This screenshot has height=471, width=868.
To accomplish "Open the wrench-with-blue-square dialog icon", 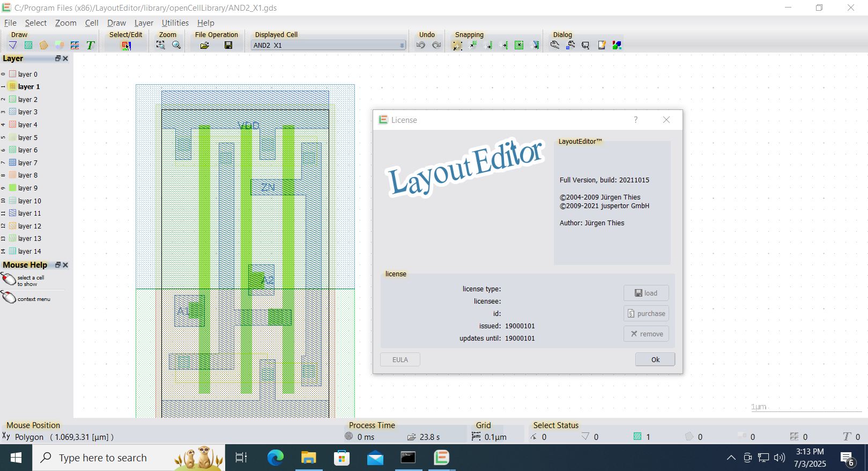I will 570,45.
